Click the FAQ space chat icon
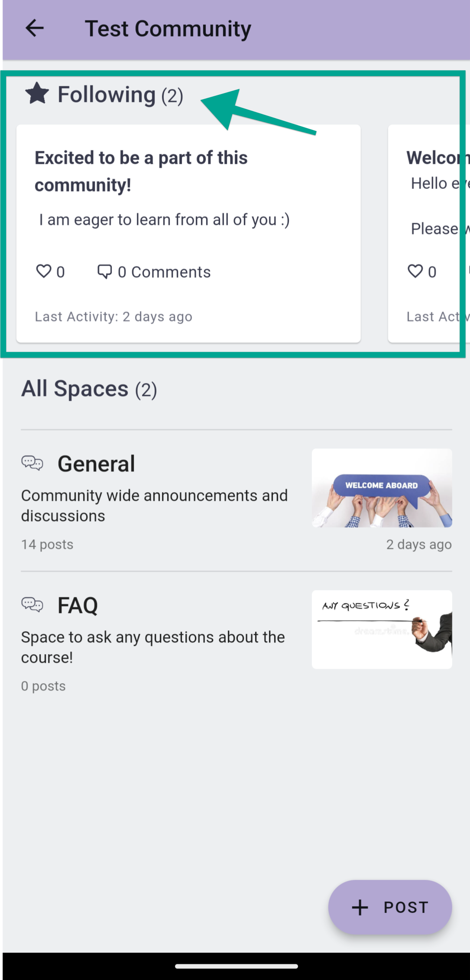Screen dimensions: 470x980 pos(32,605)
